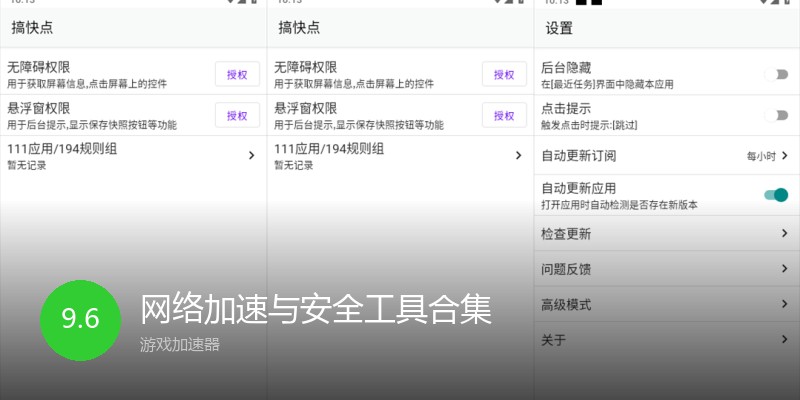
Task: Open 关于 via its chevron arrow
Action: pyautogui.click(x=785, y=339)
